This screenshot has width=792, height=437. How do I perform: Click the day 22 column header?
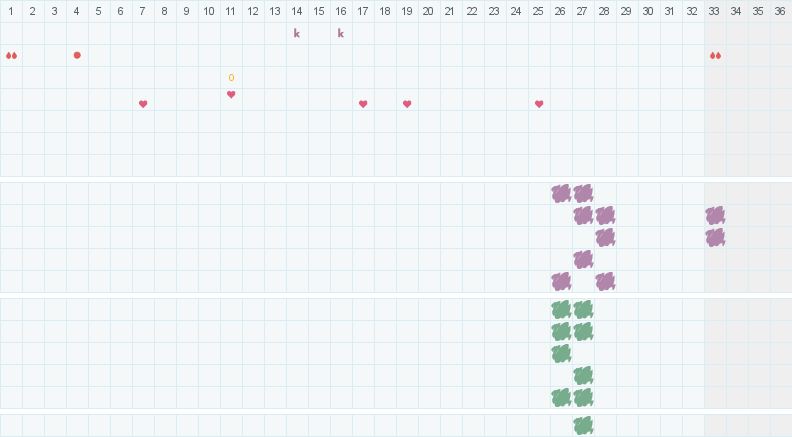click(473, 11)
